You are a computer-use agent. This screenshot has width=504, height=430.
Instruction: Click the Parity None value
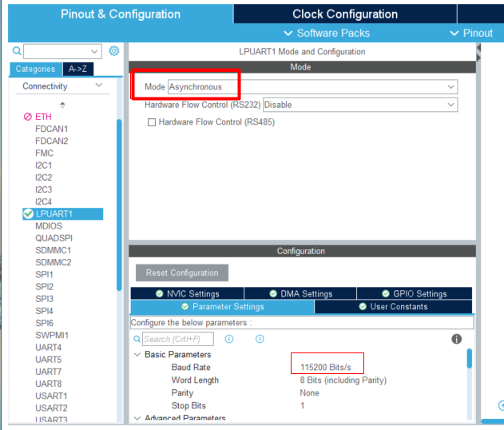(x=309, y=393)
